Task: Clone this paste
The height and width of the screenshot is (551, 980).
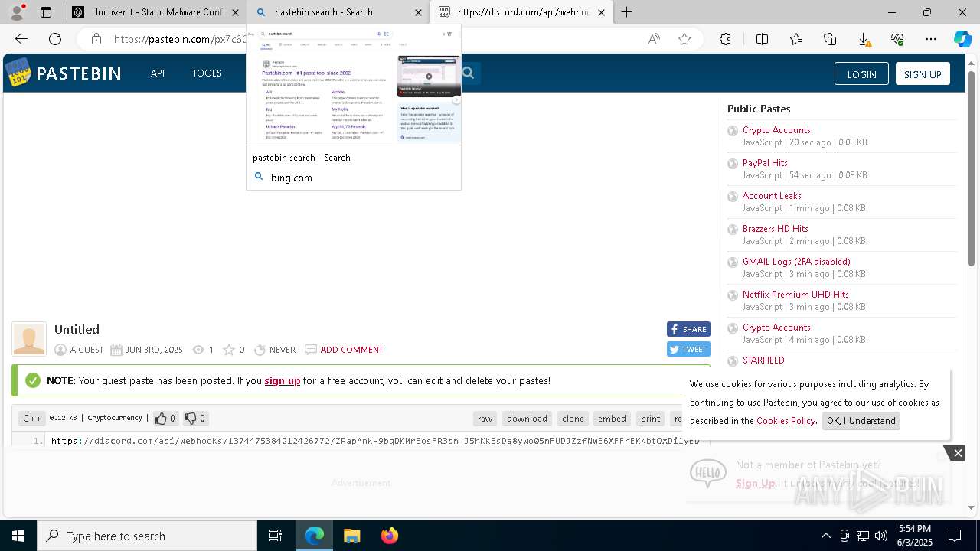Action: click(x=573, y=419)
